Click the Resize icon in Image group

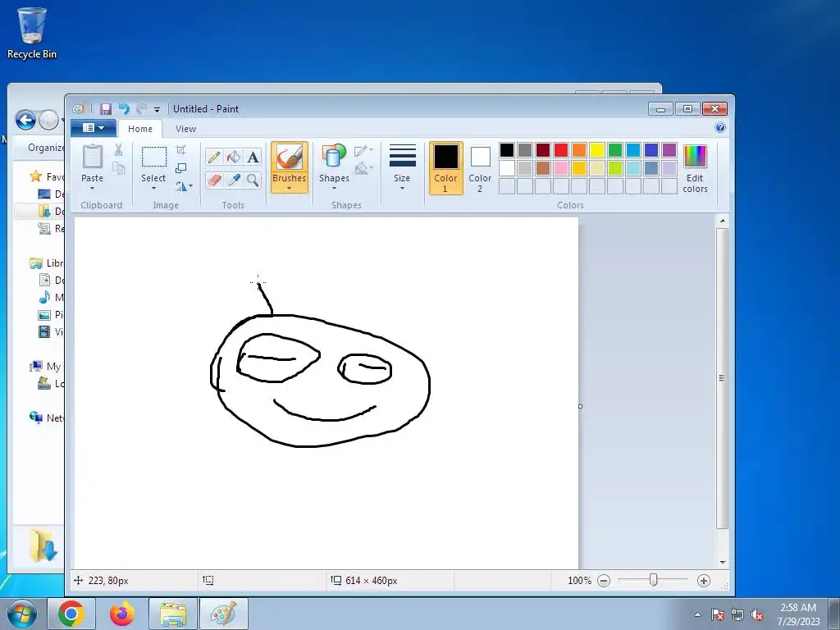coord(181,168)
